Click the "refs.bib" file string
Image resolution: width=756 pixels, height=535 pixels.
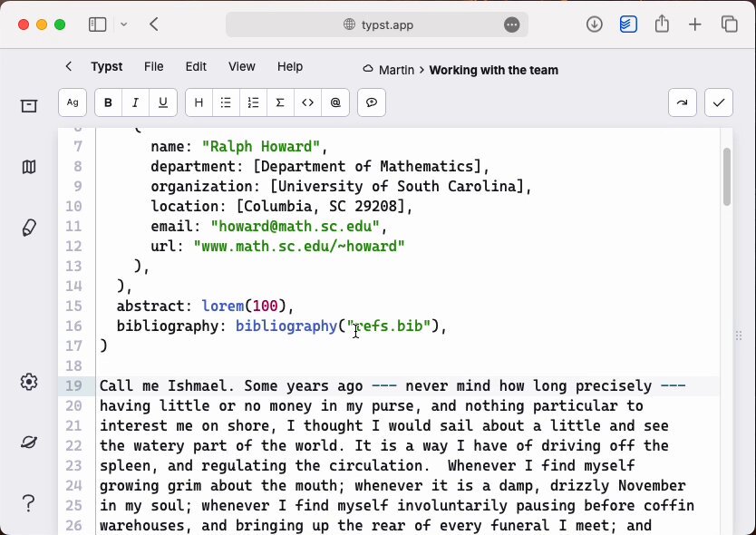click(x=388, y=326)
